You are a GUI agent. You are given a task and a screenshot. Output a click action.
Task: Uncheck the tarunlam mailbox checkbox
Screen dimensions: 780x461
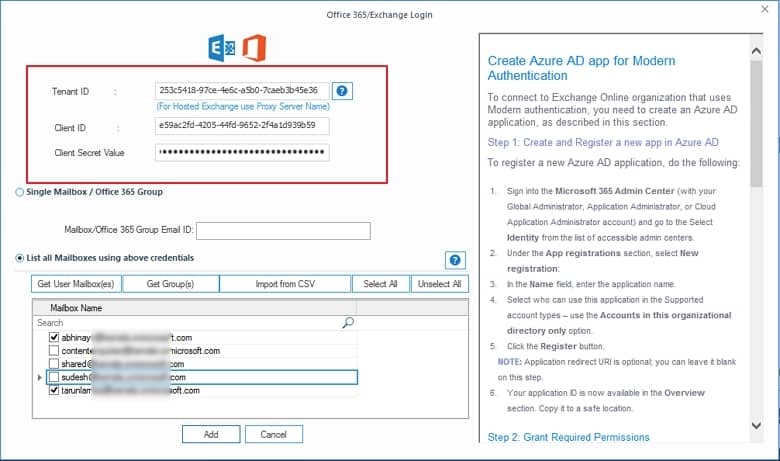point(54,390)
